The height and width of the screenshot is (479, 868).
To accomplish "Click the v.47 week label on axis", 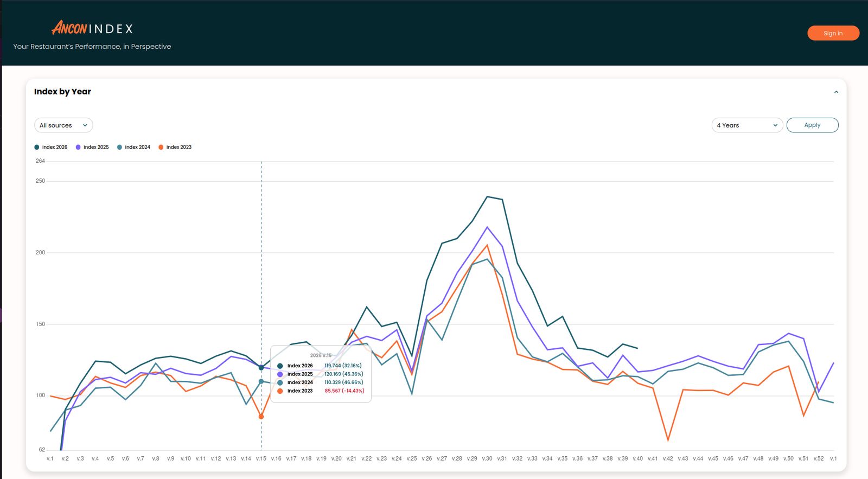I will [x=743, y=458].
